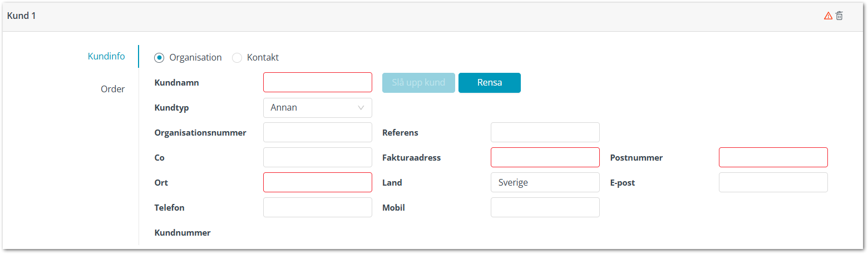Click the Slå upp kund button

pos(418,83)
